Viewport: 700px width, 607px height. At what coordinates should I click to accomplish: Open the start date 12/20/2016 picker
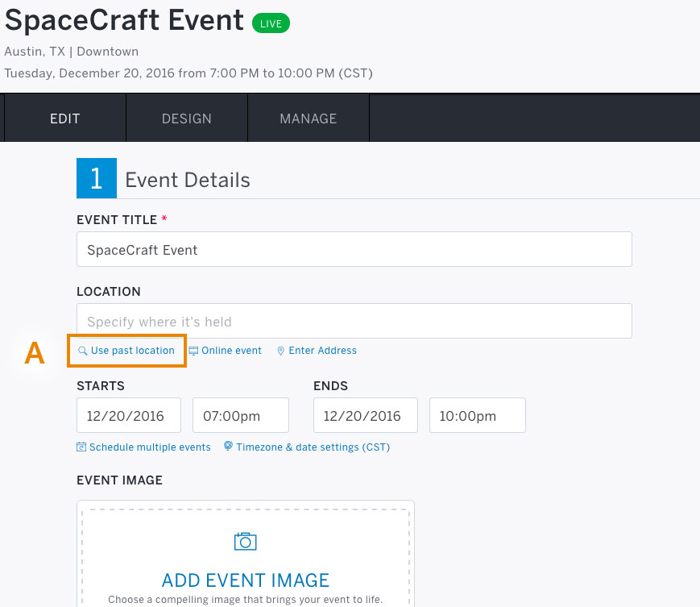[129, 415]
